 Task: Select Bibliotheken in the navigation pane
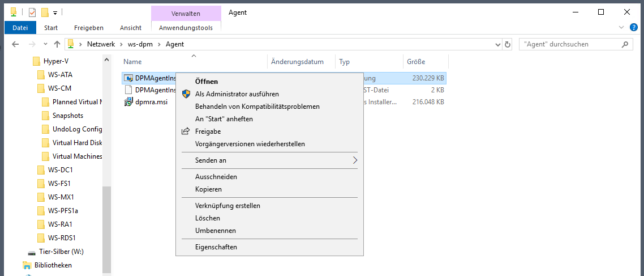[x=53, y=265]
